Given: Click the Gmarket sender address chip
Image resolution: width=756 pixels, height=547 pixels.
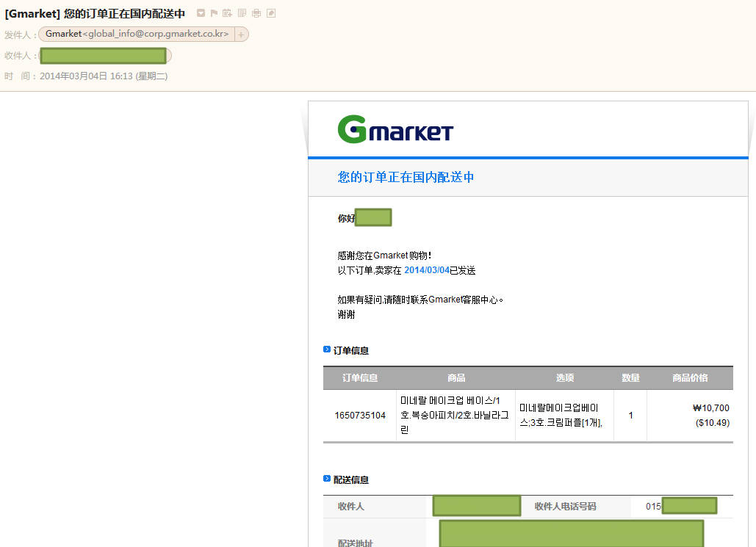Looking at the screenshot, I should (137, 34).
